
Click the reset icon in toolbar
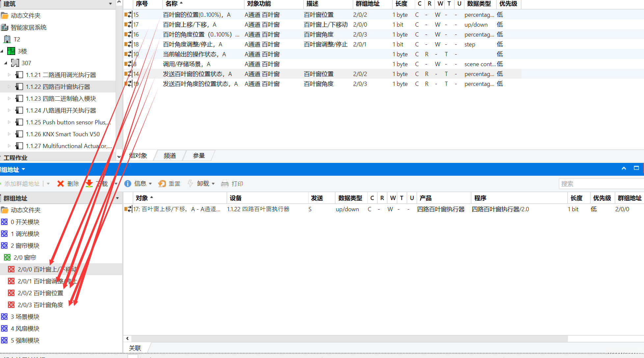(x=162, y=184)
